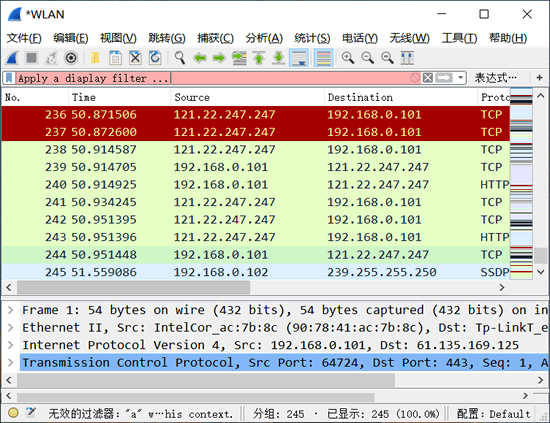Stop the running packet capture
Screen dimensions: 550x423
tap(32, 58)
